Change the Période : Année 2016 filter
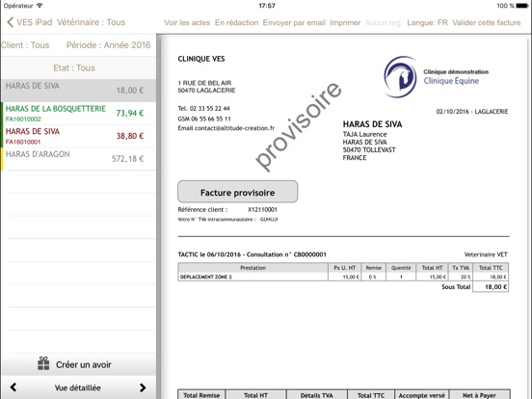 tap(109, 45)
